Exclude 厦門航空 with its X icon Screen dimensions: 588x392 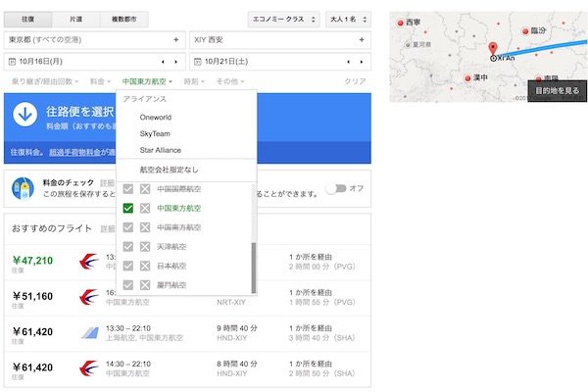(x=145, y=285)
